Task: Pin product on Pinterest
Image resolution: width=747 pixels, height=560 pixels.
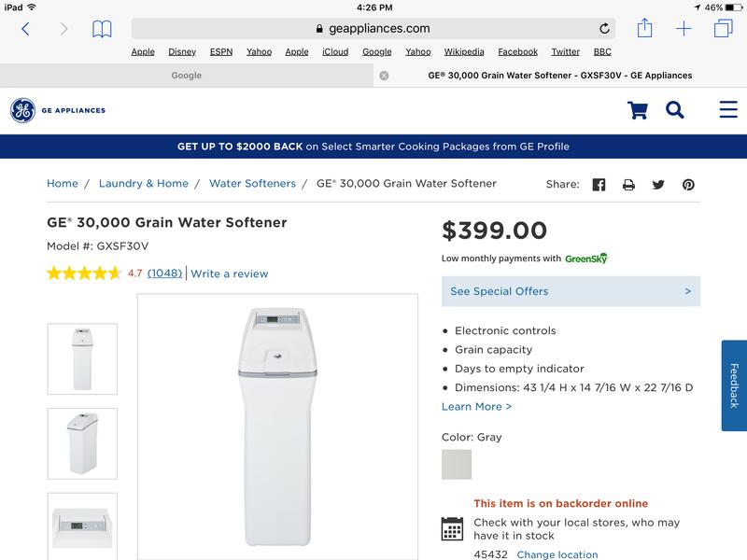Action: click(x=688, y=185)
